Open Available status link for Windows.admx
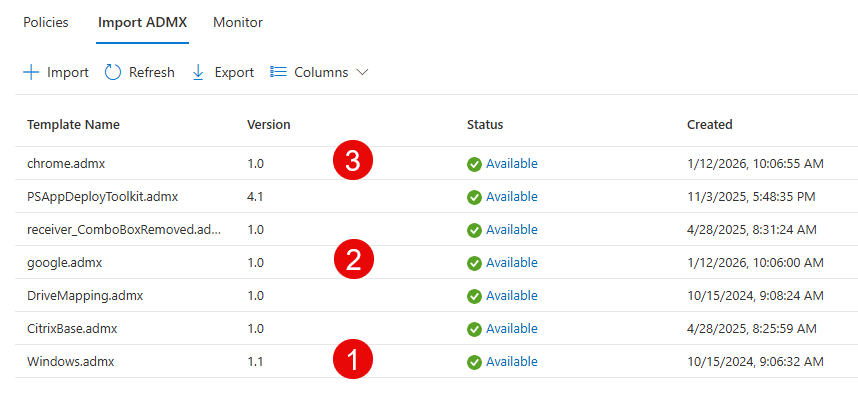Image resolution: width=858 pixels, height=397 pixels. pos(512,361)
